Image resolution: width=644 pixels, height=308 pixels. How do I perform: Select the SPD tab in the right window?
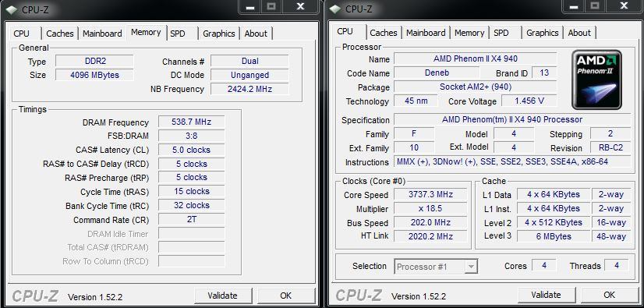click(x=501, y=33)
